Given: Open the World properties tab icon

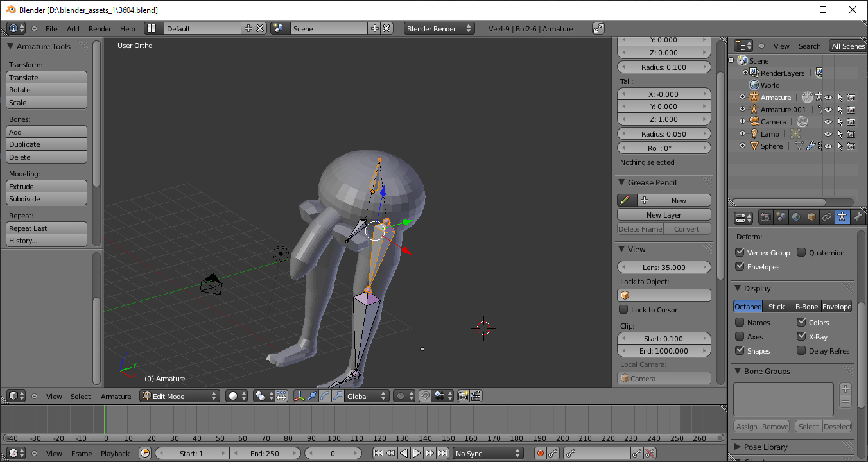Looking at the screenshot, I should click(x=796, y=218).
